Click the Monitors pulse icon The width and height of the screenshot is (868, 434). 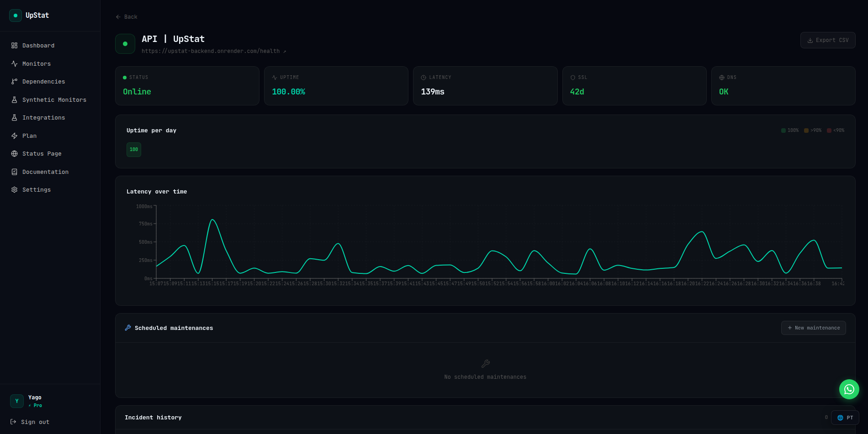pyautogui.click(x=14, y=64)
